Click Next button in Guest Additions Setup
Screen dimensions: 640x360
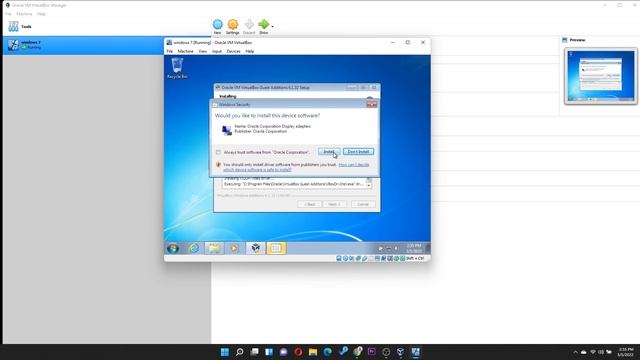[x=335, y=204]
